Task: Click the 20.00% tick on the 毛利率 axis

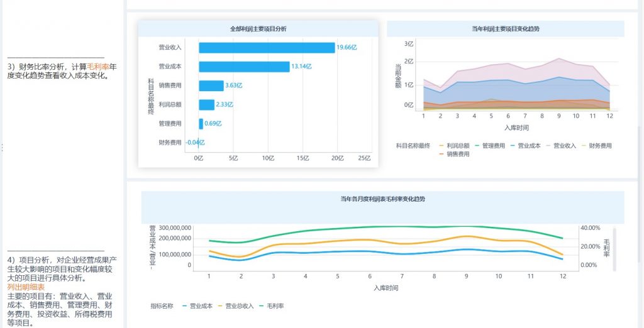Action: [x=590, y=247]
